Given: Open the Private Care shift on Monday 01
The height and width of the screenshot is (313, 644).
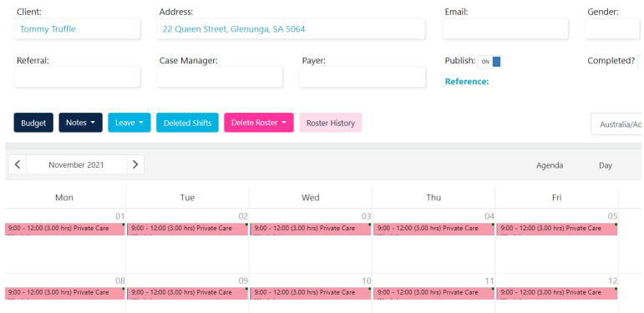Looking at the screenshot, I should 64,229.
